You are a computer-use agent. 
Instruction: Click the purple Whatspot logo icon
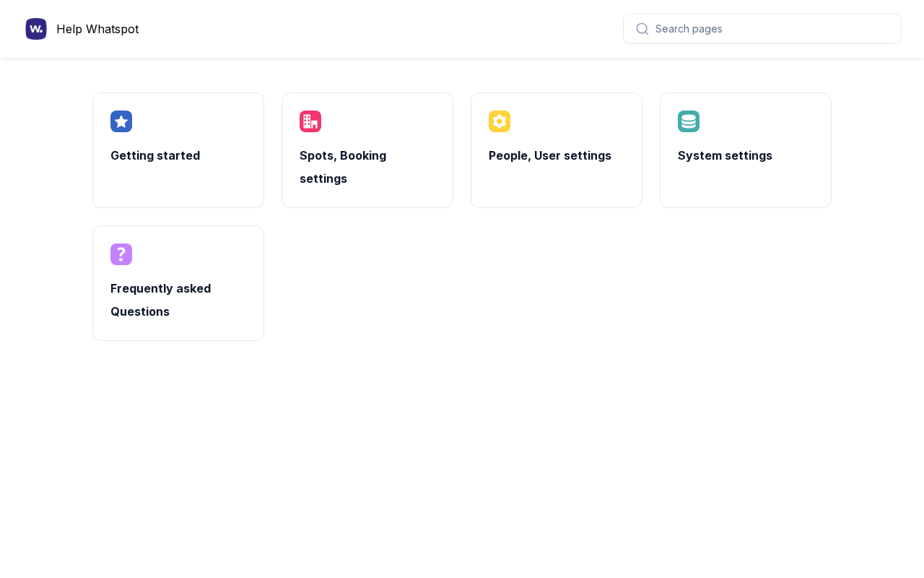pos(36,29)
